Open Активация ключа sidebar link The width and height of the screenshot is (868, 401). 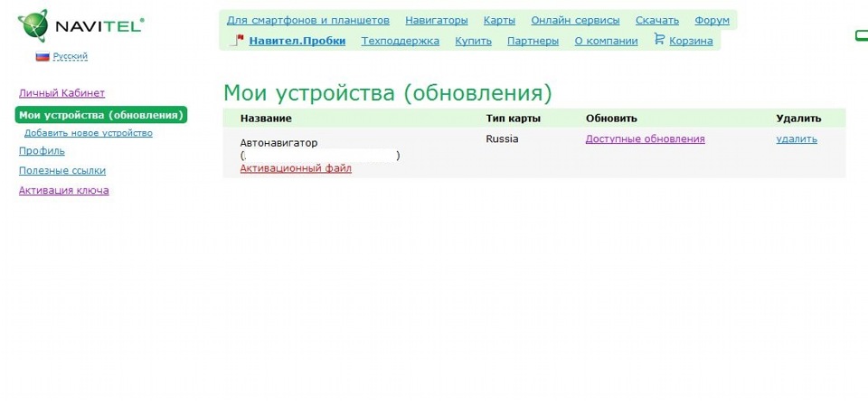(64, 190)
